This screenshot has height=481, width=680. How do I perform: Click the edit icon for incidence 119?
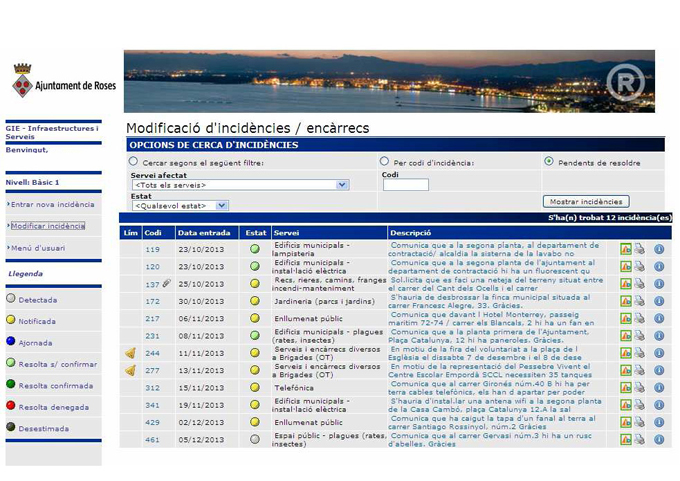point(626,250)
